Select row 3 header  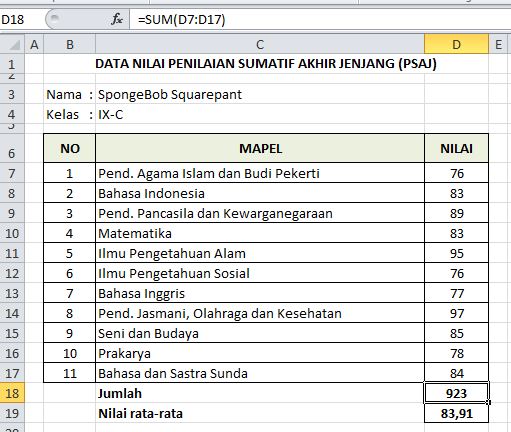coord(12,94)
